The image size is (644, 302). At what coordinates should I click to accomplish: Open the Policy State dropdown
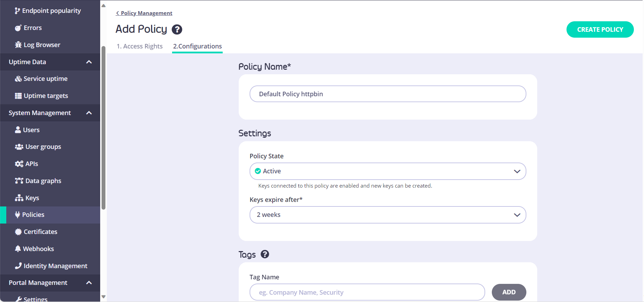(x=388, y=171)
